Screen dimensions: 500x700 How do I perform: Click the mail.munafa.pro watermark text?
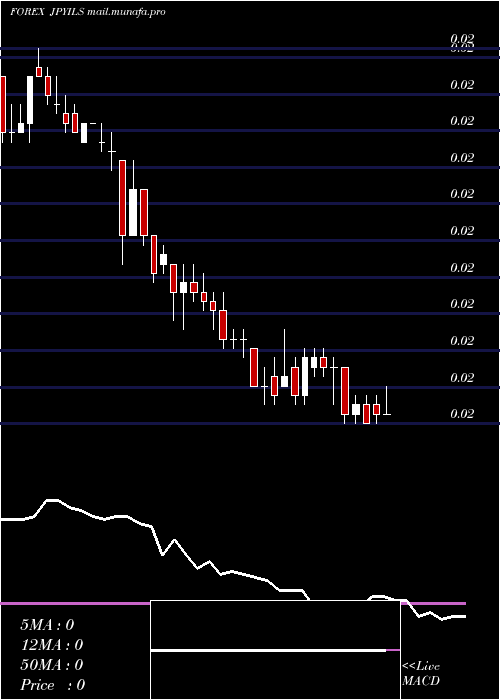point(126,12)
